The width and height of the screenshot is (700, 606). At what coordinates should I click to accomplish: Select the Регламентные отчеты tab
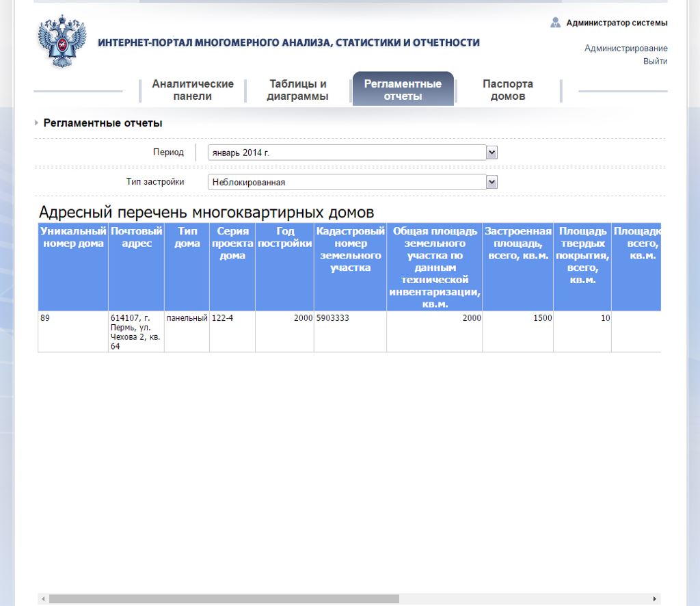click(403, 90)
